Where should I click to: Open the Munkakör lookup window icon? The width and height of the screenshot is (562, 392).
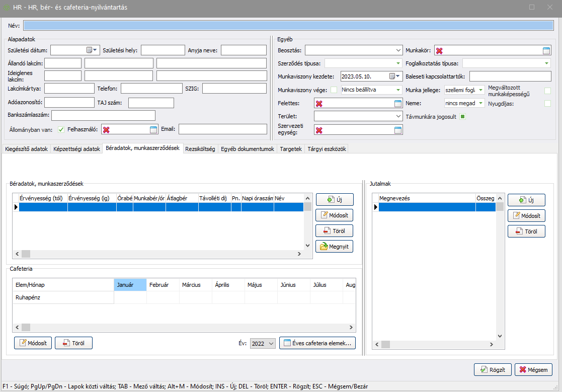546,50
